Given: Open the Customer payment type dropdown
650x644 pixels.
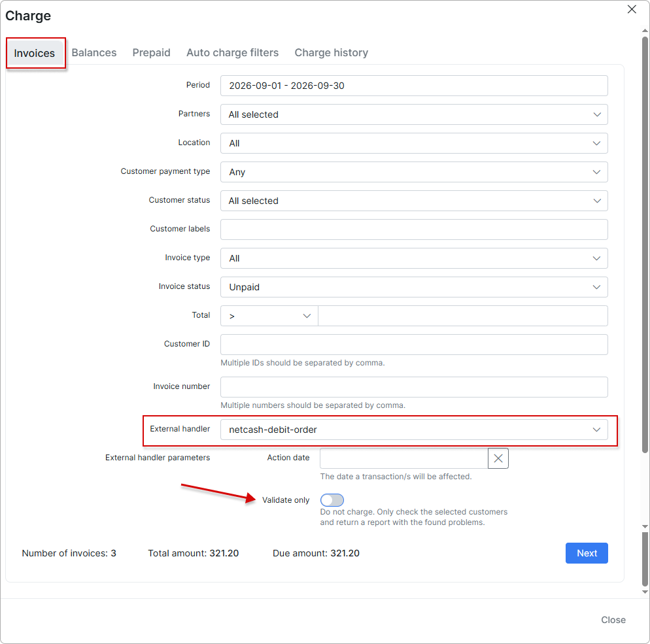Looking at the screenshot, I should (414, 172).
